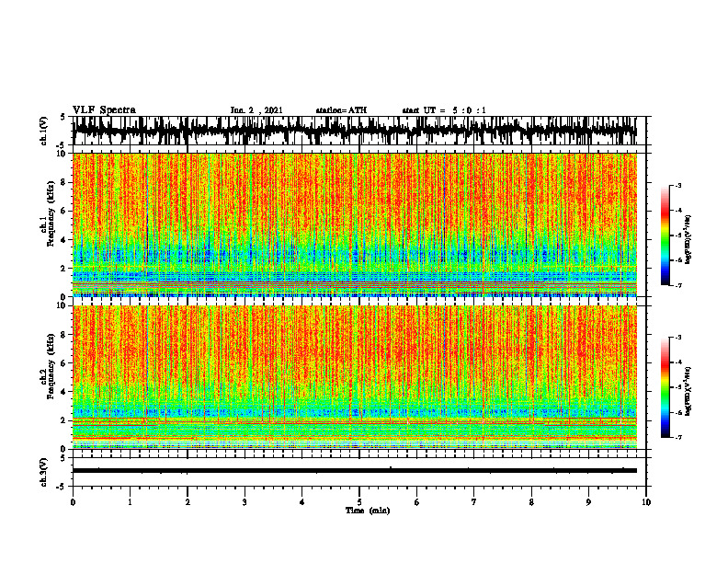Click time-axis tick label 0
The width and height of the screenshot is (728, 563).
pos(73,502)
